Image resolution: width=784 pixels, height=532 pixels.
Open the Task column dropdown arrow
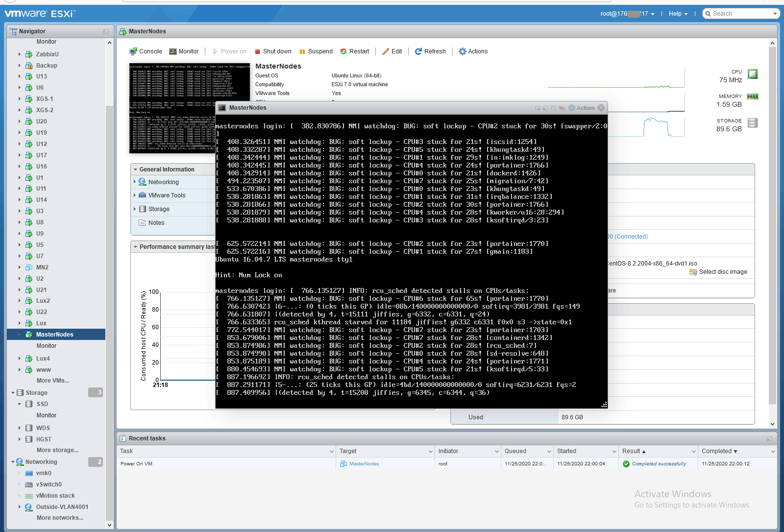[332, 452]
